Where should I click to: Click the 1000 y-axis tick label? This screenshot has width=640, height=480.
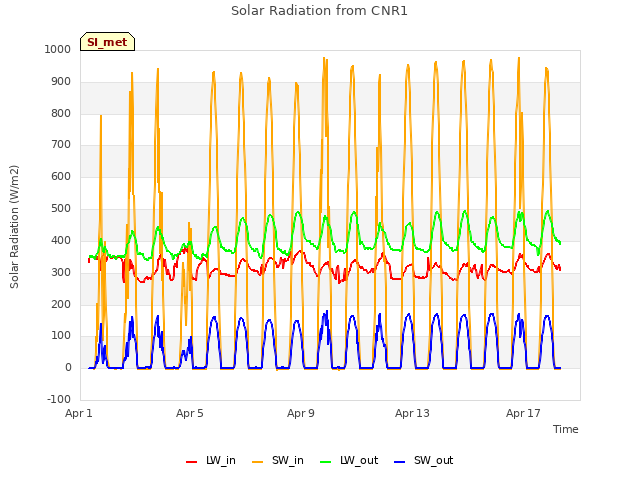(58, 49)
